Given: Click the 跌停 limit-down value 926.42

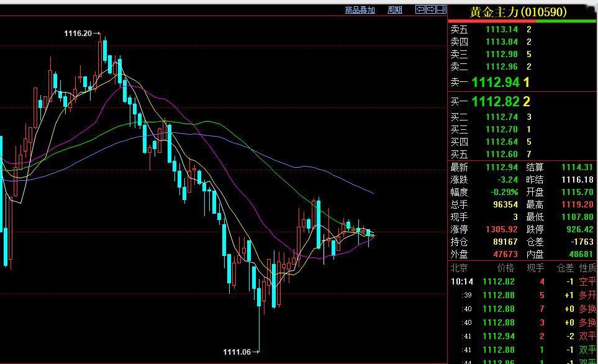Looking at the screenshot, I should point(580,229).
